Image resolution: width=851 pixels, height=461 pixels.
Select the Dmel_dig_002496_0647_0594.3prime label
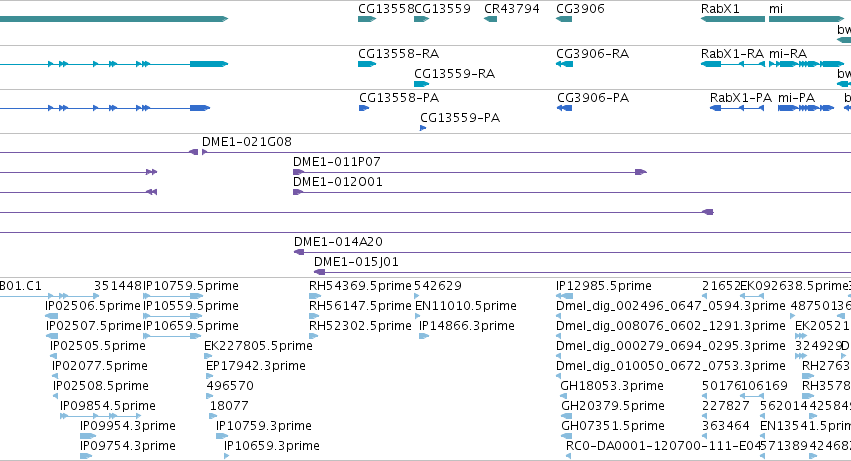(671, 306)
